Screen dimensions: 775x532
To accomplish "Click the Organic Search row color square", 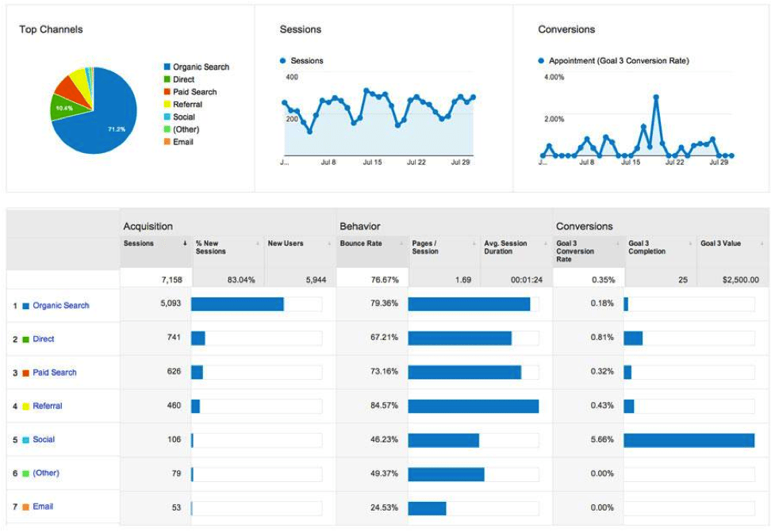I will point(25,306).
